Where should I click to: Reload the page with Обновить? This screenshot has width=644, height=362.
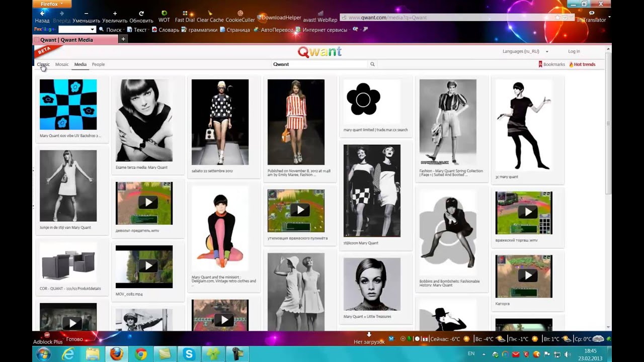pos(141,17)
